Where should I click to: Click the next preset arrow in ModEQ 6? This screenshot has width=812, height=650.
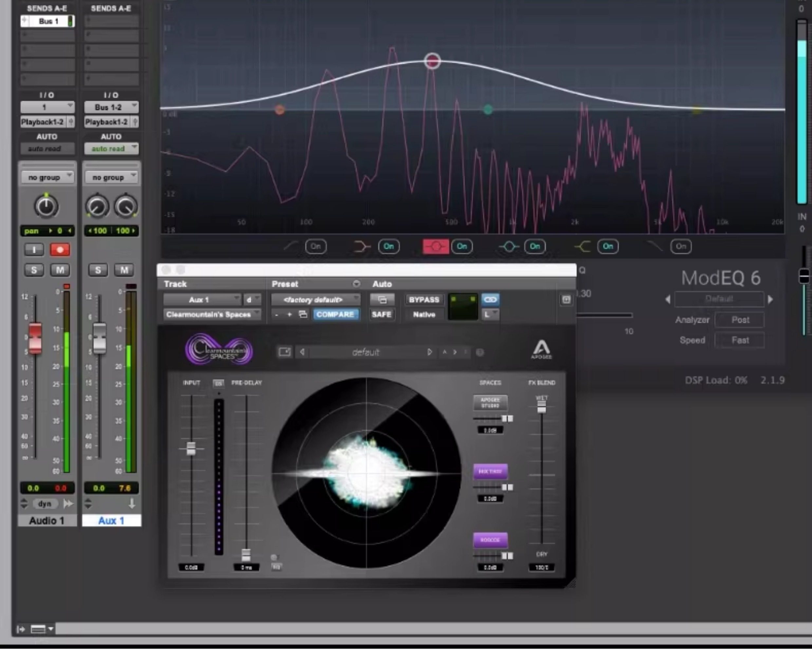[770, 299]
